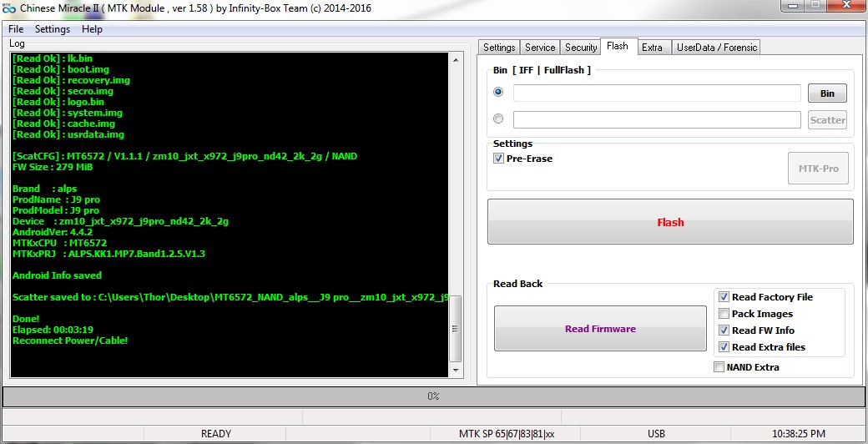868x444 pixels.
Task: Click the disabled Scatter button
Action: point(827,119)
